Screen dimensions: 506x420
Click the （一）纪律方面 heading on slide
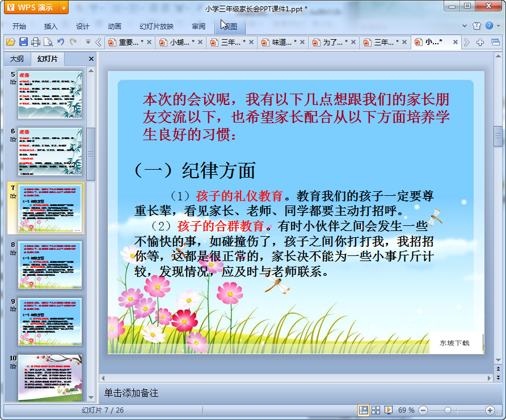195,170
